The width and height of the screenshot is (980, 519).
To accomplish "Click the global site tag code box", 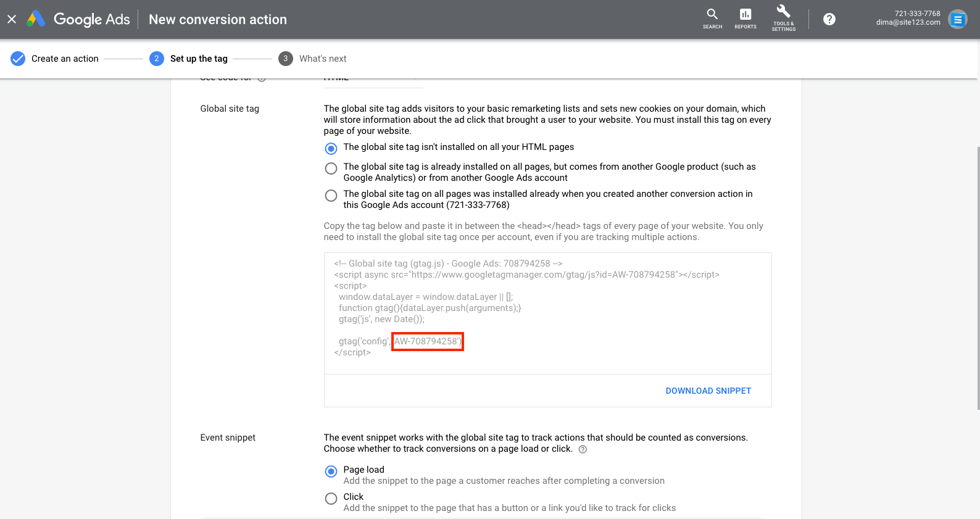I will (x=547, y=313).
